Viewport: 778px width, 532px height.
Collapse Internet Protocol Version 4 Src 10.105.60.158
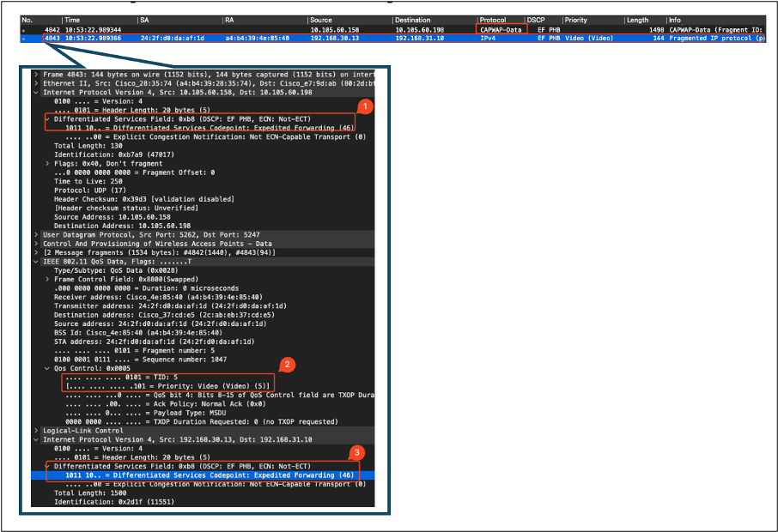coord(36,92)
